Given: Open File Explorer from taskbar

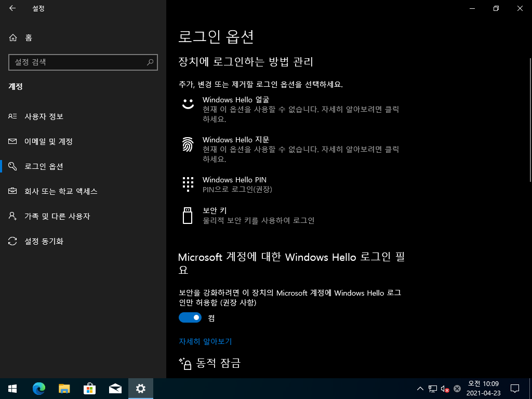Looking at the screenshot, I should coord(64,389).
